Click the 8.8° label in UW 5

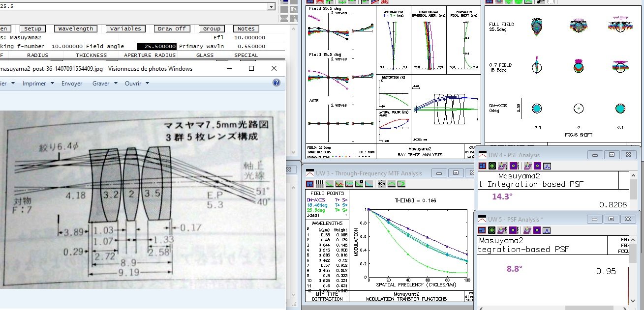[x=514, y=269]
